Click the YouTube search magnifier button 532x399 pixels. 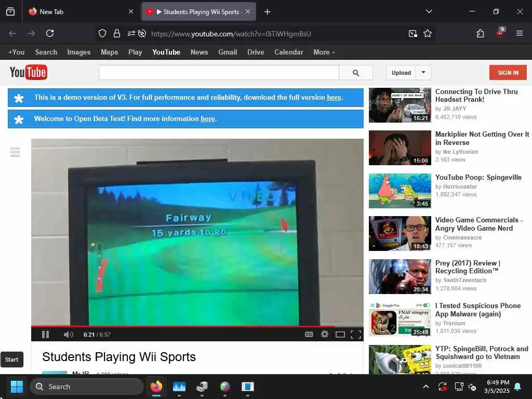(355, 73)
